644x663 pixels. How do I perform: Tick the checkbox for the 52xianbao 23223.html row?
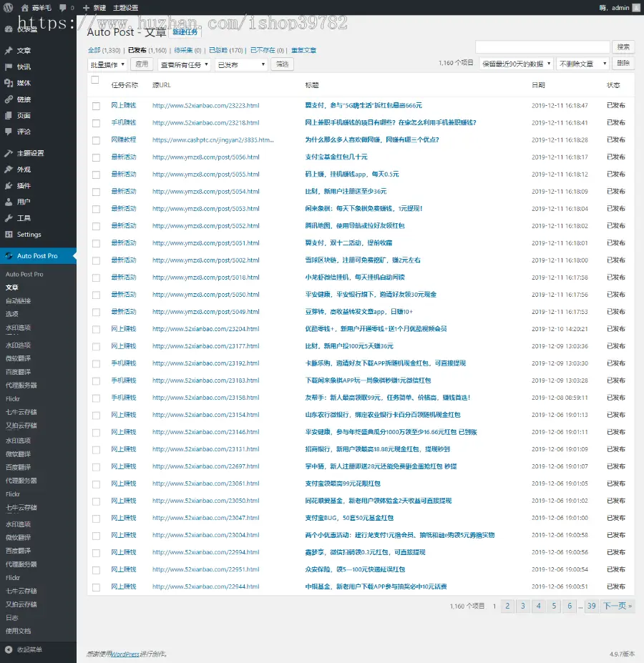coord(97,106)
